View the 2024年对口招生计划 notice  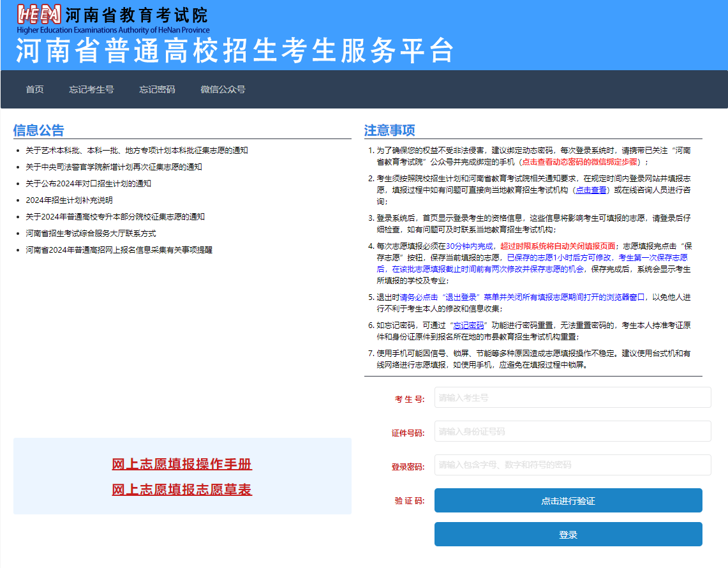pyautogui.click(x=88, y=184)
